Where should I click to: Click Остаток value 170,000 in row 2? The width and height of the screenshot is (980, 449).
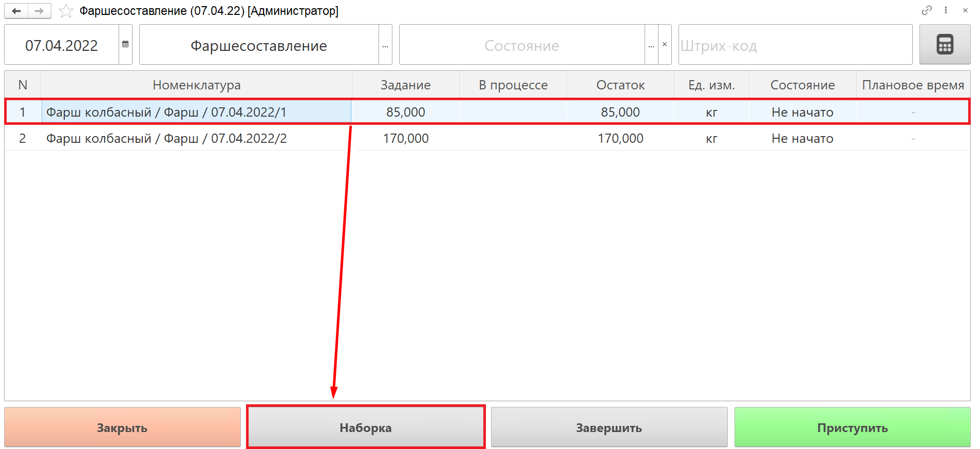tap(620, 138)
